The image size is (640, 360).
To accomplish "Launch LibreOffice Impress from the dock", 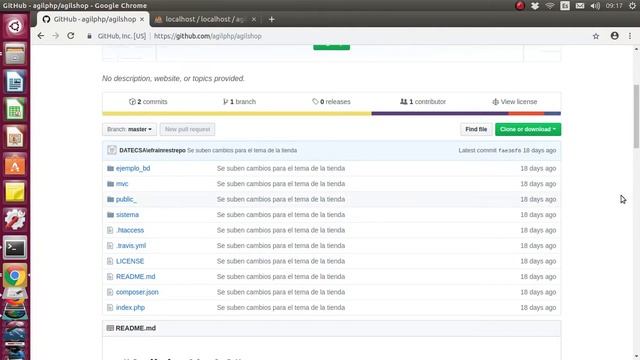I will pyautogui.click(x=15, y=137).
